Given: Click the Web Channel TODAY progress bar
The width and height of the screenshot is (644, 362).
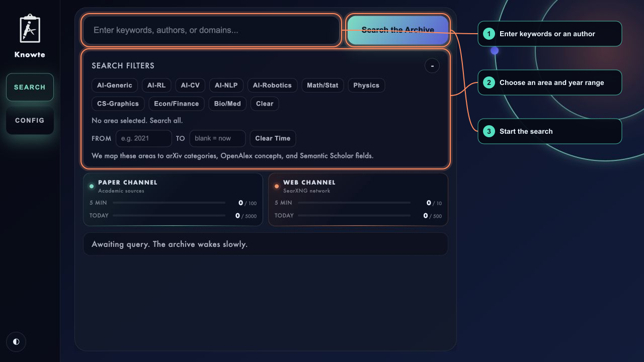Looking at the screenshot, I should coord(354,216).
